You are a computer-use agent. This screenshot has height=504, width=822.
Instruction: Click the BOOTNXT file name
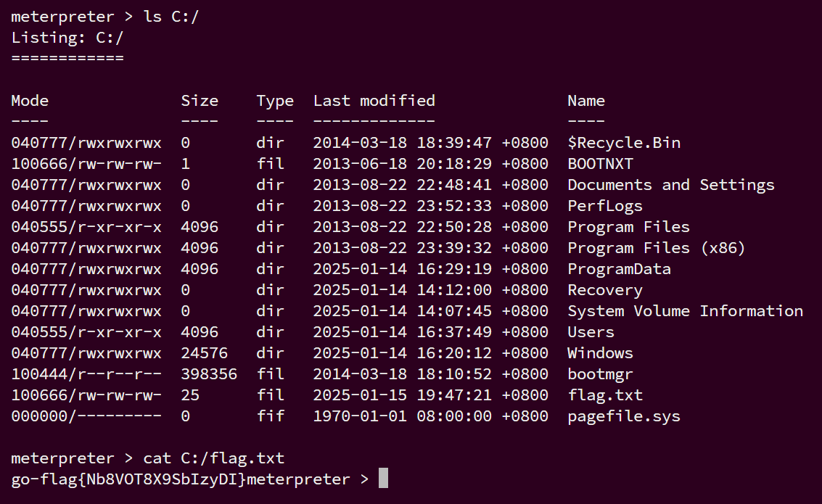(x=600, y=164)
